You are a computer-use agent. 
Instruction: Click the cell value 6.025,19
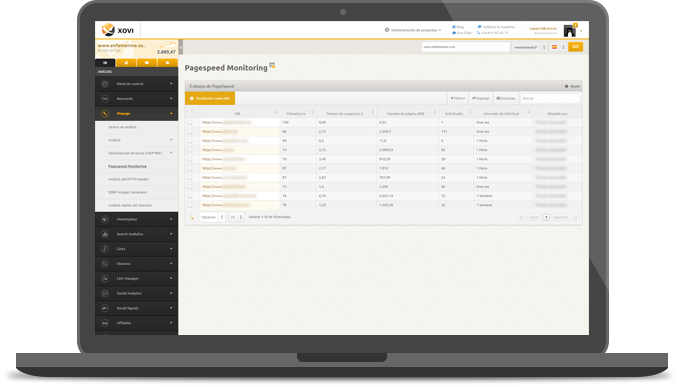[x=386, y=196]
